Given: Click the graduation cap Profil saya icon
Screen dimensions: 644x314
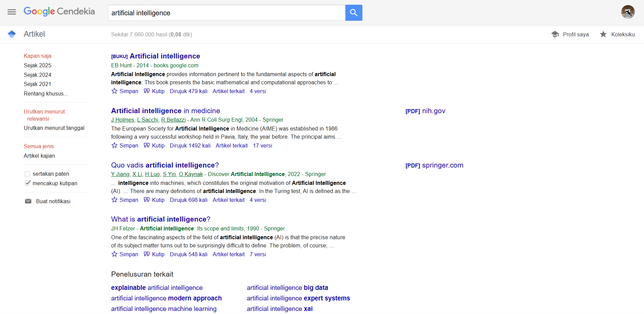Looking at the screenshot, I should [555, 34].
